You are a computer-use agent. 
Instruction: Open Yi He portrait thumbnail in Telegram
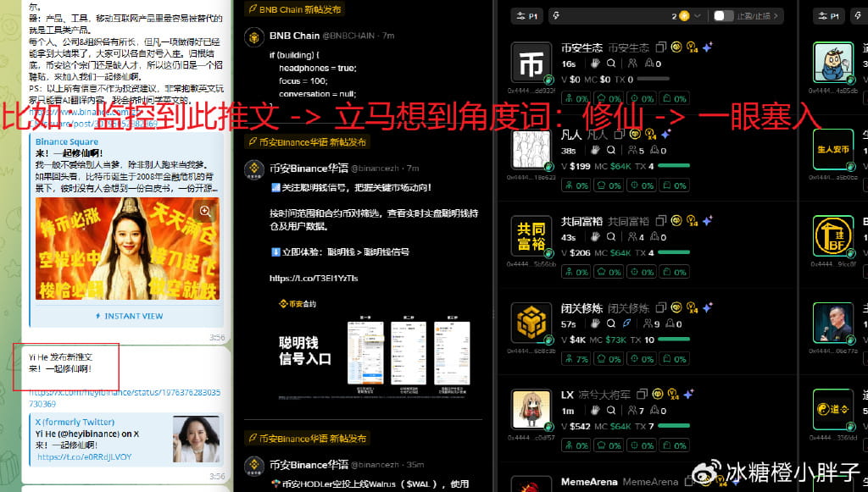(196, 439)
